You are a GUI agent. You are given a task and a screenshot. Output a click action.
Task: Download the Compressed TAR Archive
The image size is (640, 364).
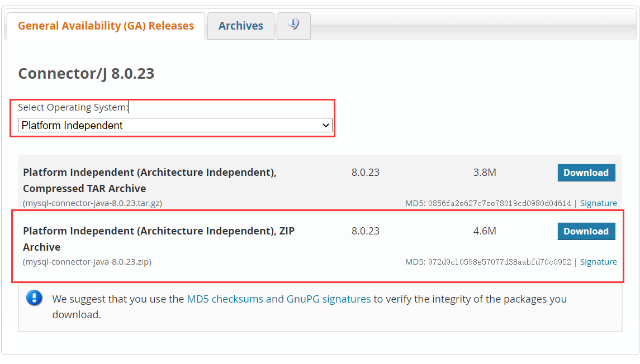(586, 173)
